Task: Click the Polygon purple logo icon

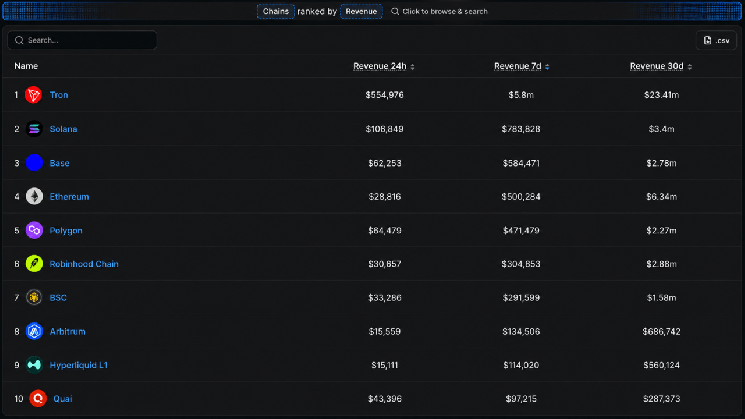Action: coord(34,230)
